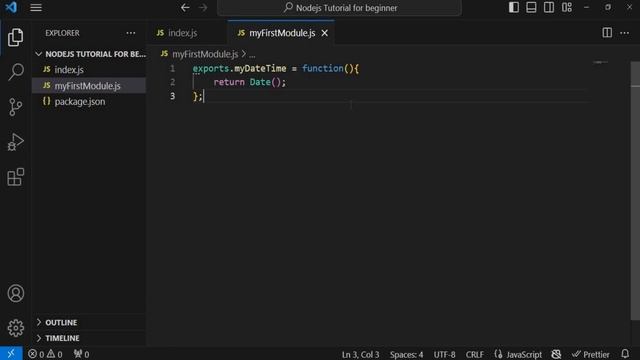This screenshot has height=360, width=640.
Task: Toggle the bottom panel layout icon
Action: [x=531, y=7]
